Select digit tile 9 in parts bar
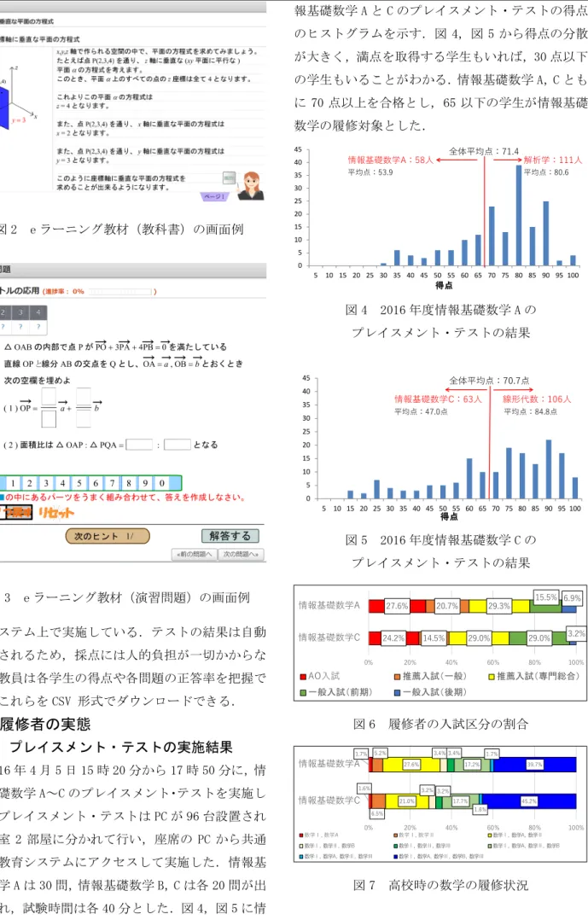This screenshot has width=588, height=920. point(145,483)
